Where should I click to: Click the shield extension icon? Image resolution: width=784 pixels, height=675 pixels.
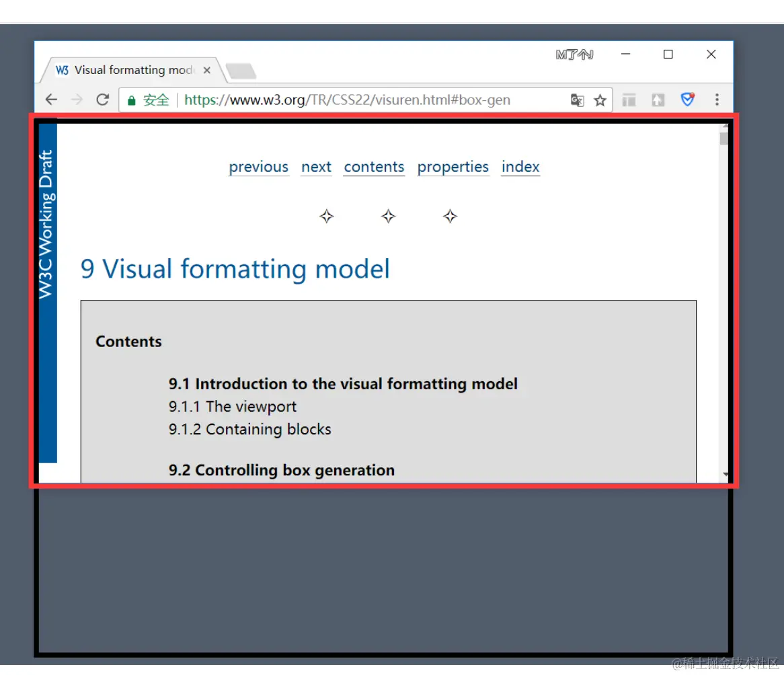point(687,100)
